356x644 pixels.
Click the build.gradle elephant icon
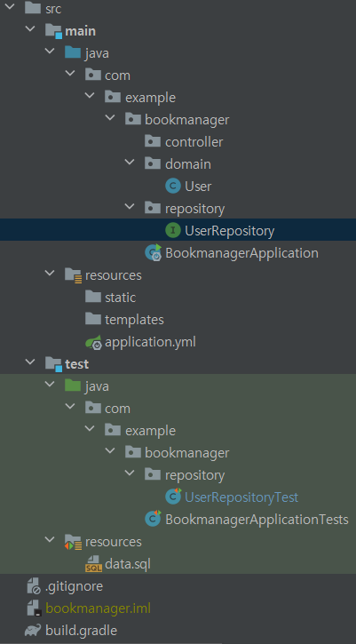point(33,631)
